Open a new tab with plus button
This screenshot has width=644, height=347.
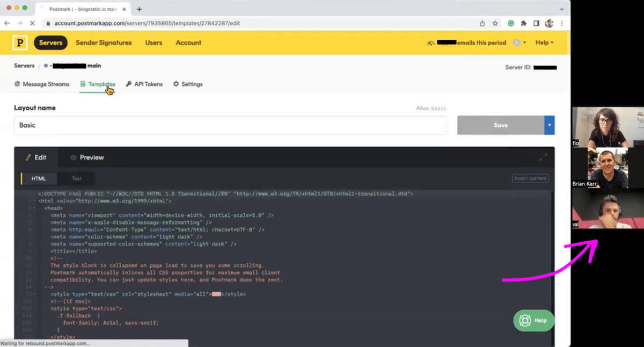(x=139, y=9)
